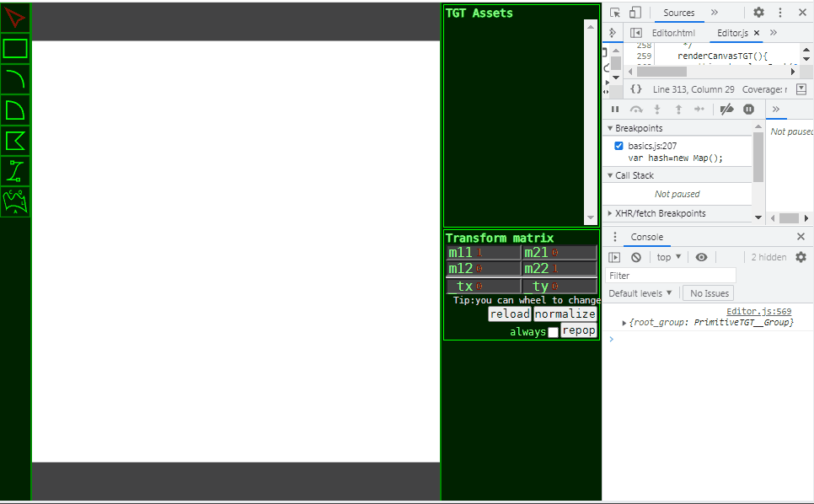Click the coverage details icon beside Coverage
The height and width of the screenshot is (504, 814).
click(801, 89)
